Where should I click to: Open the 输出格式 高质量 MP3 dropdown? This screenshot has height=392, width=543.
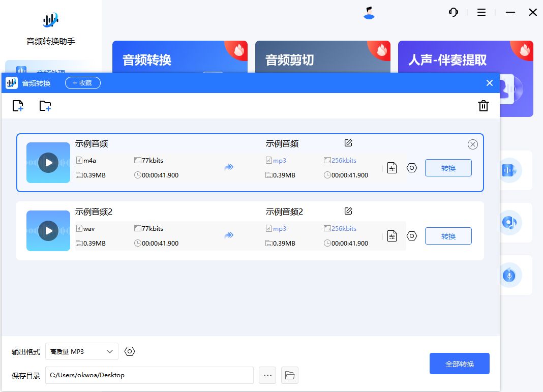tap(82, 351)
